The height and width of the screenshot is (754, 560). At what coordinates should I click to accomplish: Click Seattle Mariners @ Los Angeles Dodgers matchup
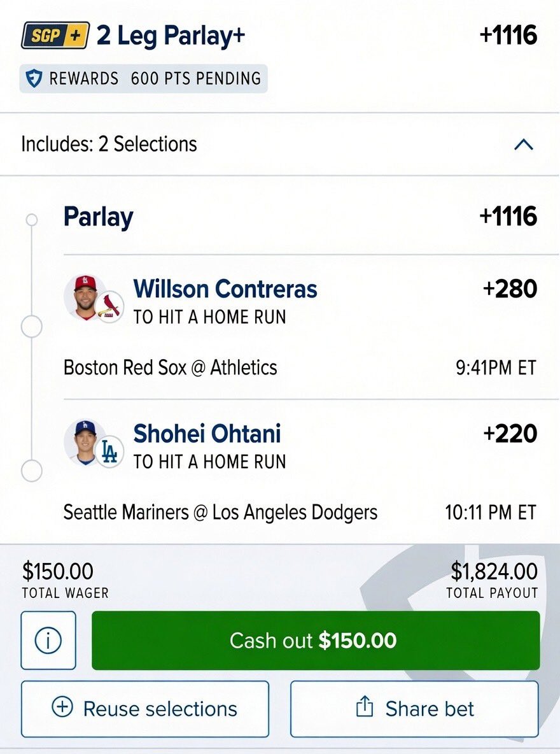tap(220, 512)
